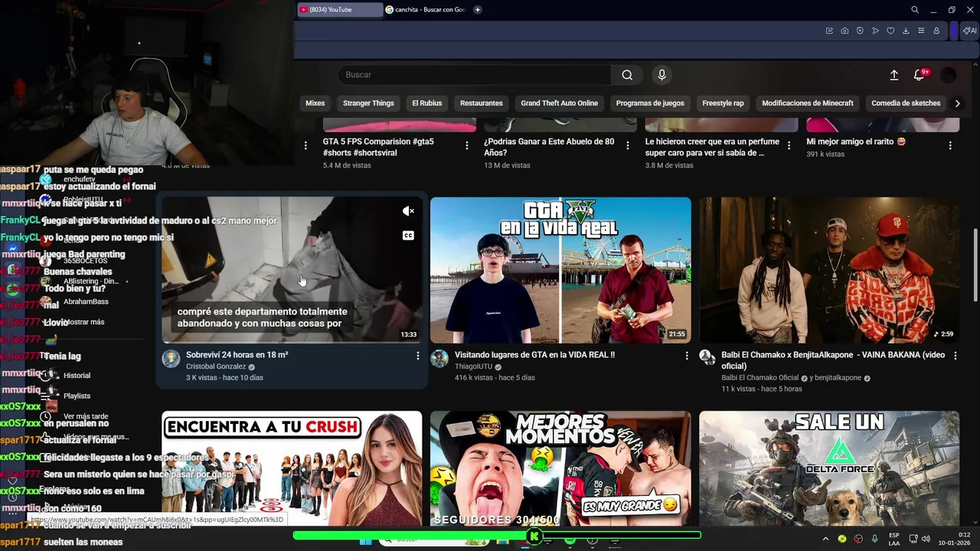Screen dimensions: 980x551
Task: Open new browser tab with plus icon
Action: 478,10
